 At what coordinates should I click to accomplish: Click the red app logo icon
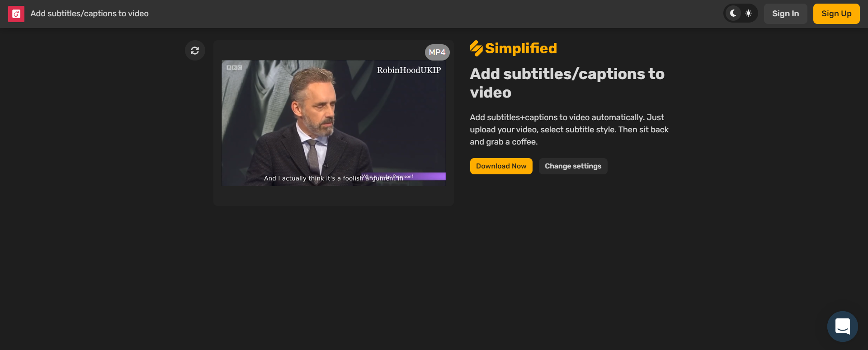point(16,14)
